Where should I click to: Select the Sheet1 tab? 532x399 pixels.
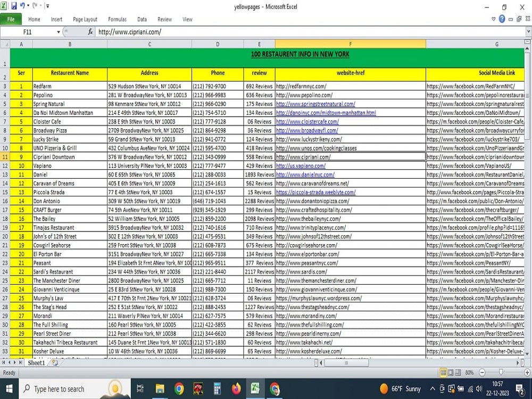pyautogui.click(x=36, y=363)
